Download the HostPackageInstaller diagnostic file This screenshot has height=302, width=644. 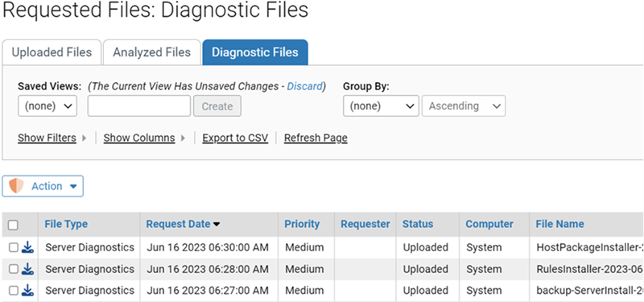point(27,247)
